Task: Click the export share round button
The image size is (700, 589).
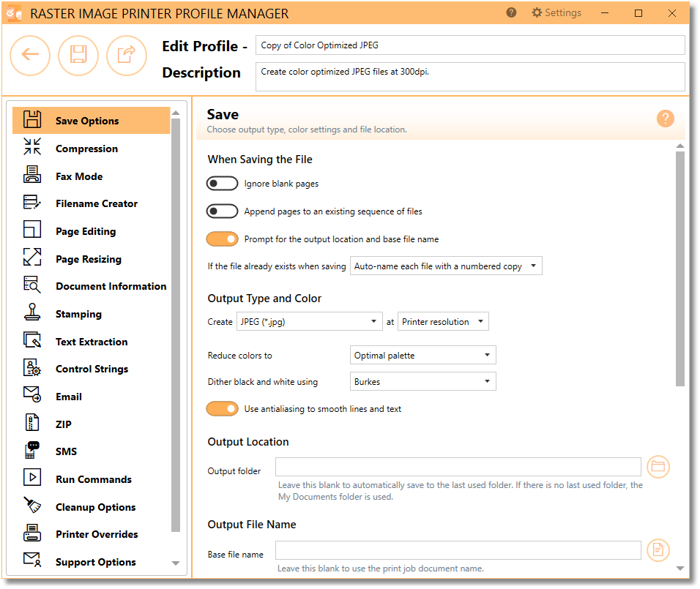Action: (x=127, y=56)
